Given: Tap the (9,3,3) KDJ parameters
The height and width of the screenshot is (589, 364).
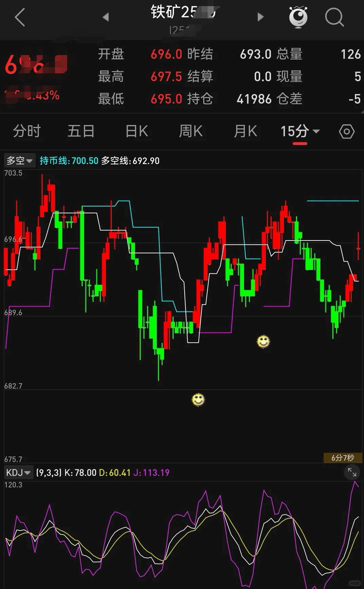Looking at the screenshot, I should point(49,472).
